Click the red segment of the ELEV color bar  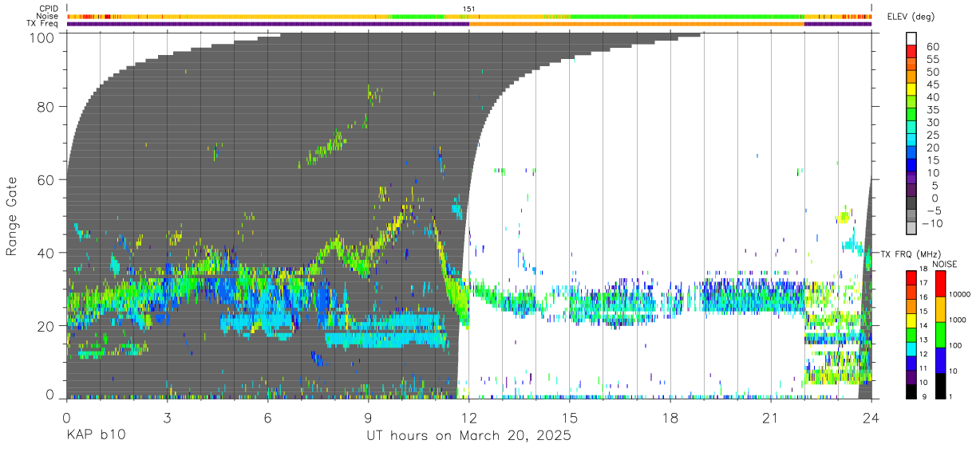(912, 53)
